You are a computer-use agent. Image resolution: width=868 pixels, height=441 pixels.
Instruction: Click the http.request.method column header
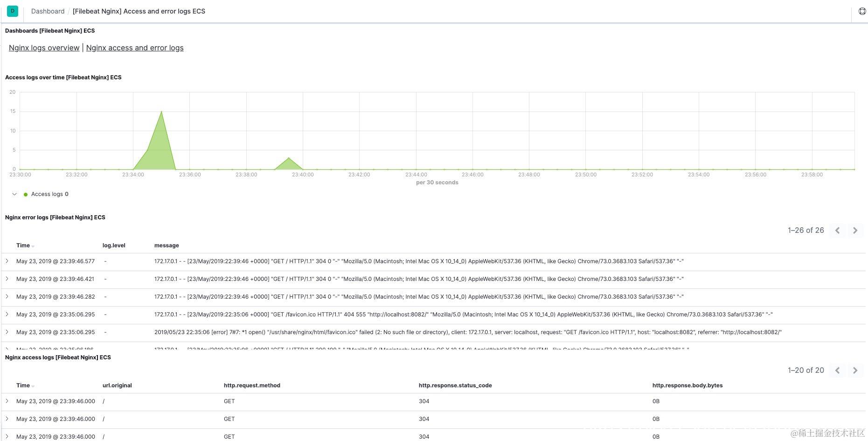coord(252,385)
